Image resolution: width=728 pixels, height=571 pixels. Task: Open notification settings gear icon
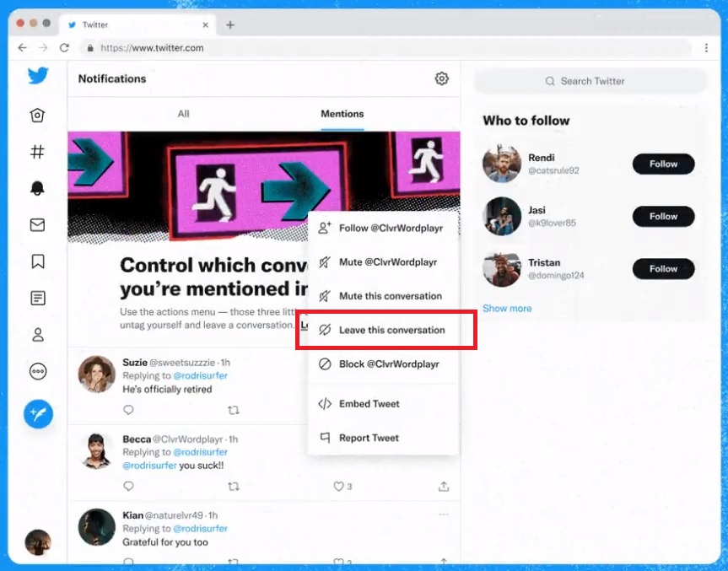441,78
